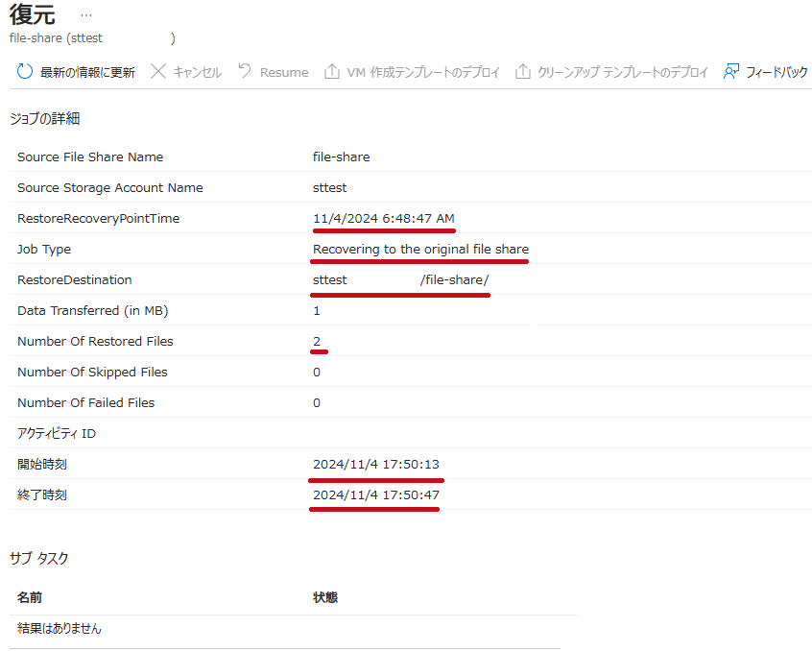Select the 11/4/2024 6:48:47 AM value
Screen dimensions: 812x651
pyautogui.click(x=384, y=219)
